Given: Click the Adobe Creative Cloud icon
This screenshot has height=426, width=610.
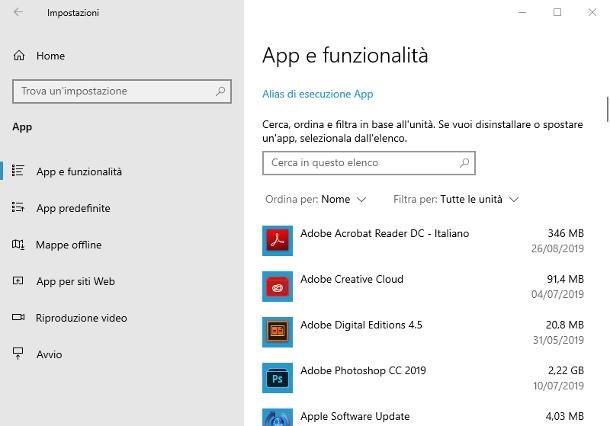Looking at the screenshot, I should click(277, 286).
